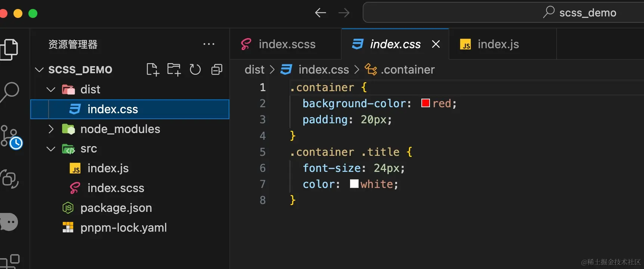This screenshot has height=269, width=644.
Task: Select index.css in the dist folder
Action: (x=130, y=109)
